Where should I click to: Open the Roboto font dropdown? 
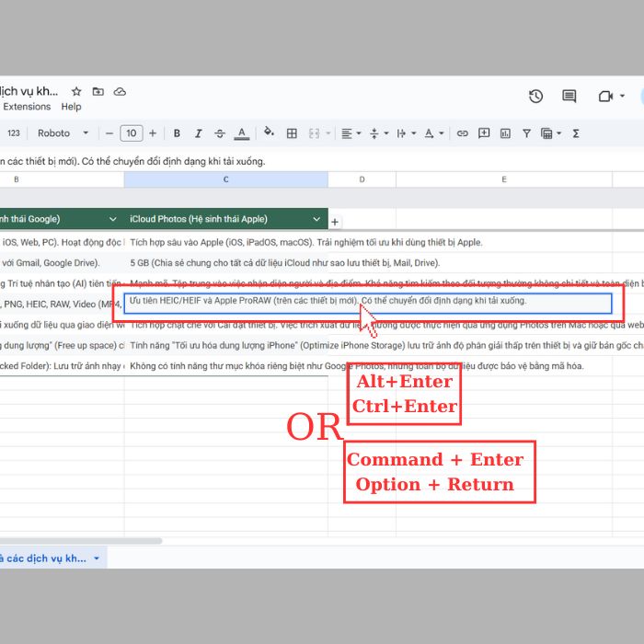[x=63, y=133]
